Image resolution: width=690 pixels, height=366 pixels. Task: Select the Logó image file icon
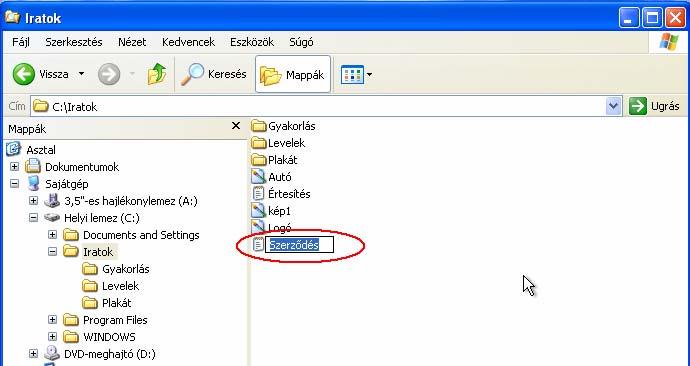[x=259, y=227]
